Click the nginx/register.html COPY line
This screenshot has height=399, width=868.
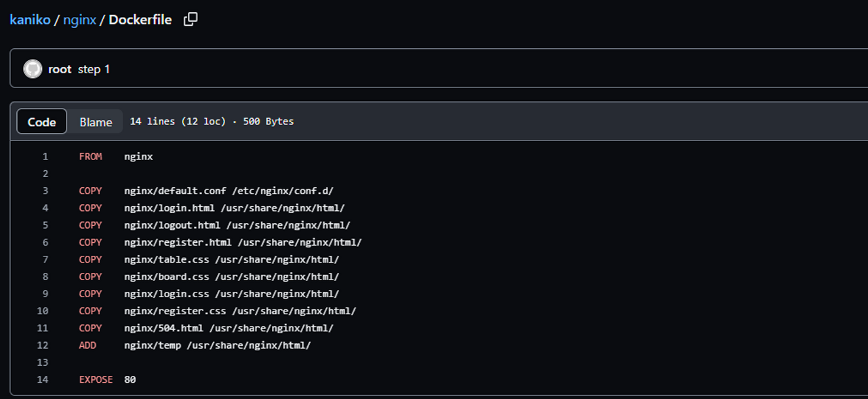coord(220,242)
